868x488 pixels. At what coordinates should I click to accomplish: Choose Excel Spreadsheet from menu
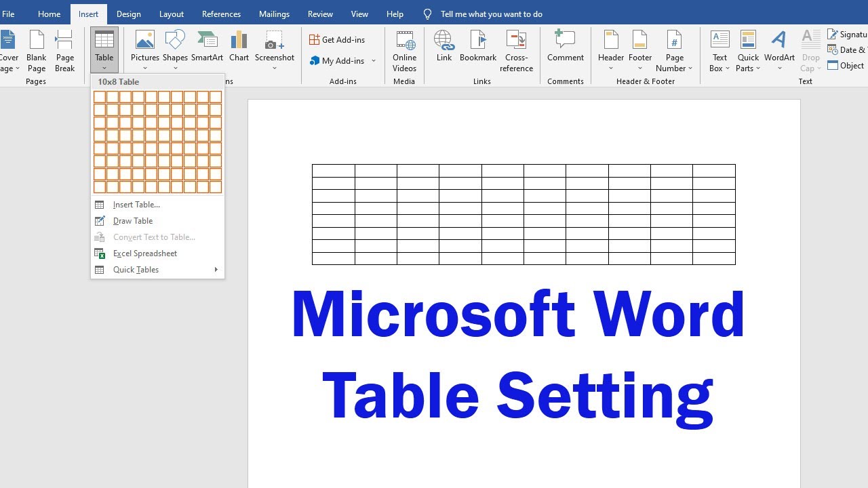(x=157, y=253)
